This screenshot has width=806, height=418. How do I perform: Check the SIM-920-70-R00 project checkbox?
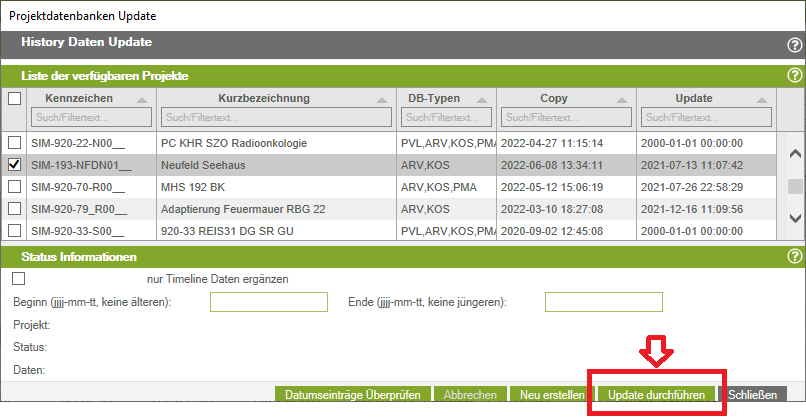(x=15, y=186)
